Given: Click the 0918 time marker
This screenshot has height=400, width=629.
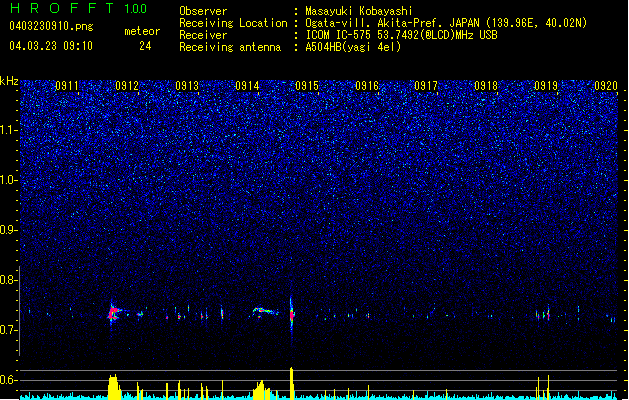Looking at the screenshot, I should point(486,86).
